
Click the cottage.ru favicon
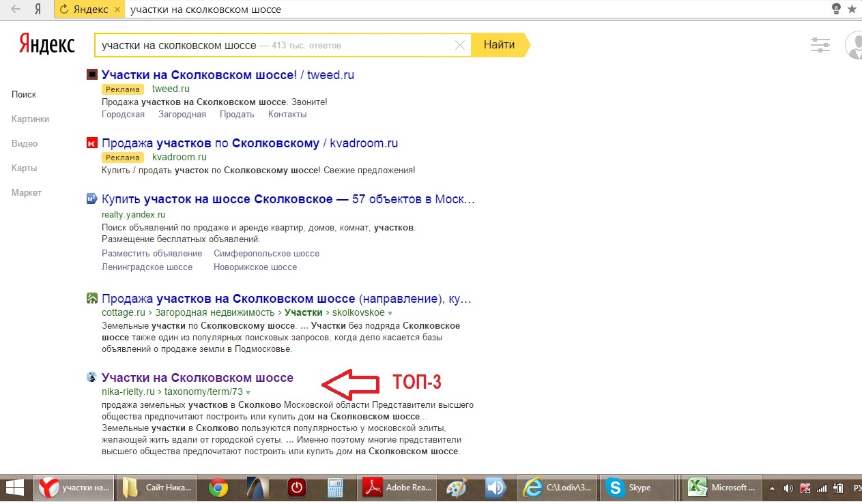point(92,298)
